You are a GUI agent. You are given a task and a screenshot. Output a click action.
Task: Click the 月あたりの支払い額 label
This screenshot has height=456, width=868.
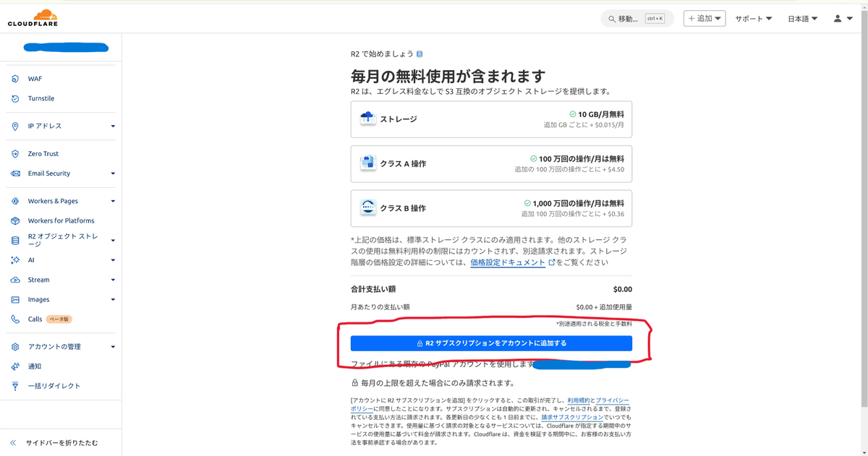pos(380,307)
